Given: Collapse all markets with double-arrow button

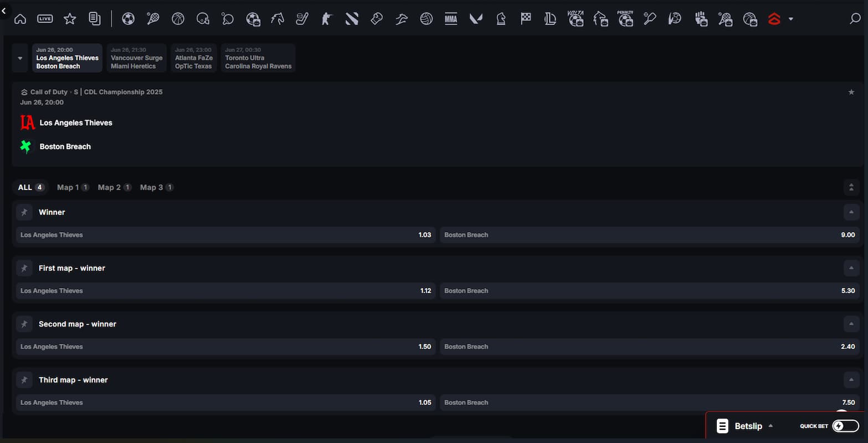Looking at the screenshot, I should click(851, 187).
